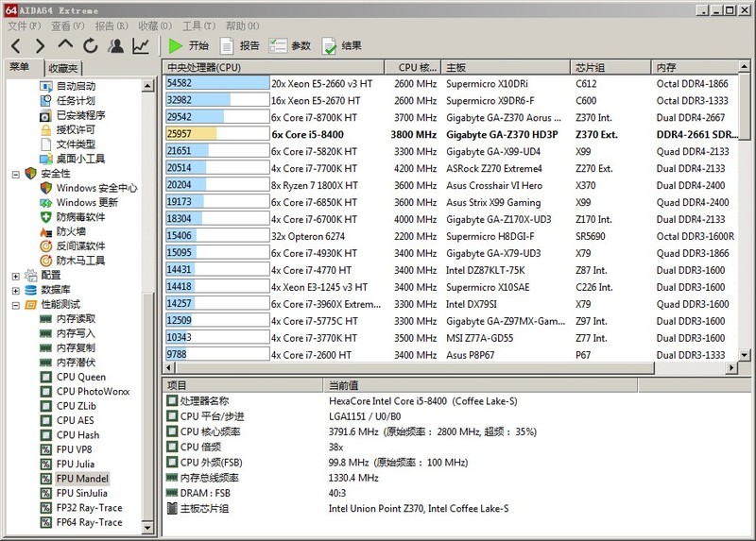This screenshot has width=756, height=541.
Task: Expand the 配置 tree node
Action: tap(15, 276)
